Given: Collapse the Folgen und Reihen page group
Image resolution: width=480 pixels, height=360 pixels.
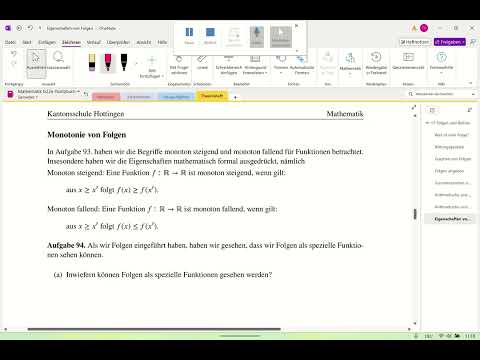Looking at the screenshot, I should point(428,123).
